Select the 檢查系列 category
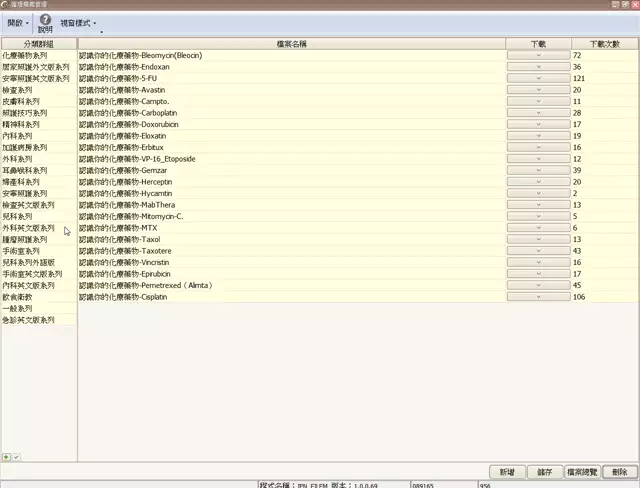Image resolution: width=640 pixels, height=488 pixels. [39, 90]
